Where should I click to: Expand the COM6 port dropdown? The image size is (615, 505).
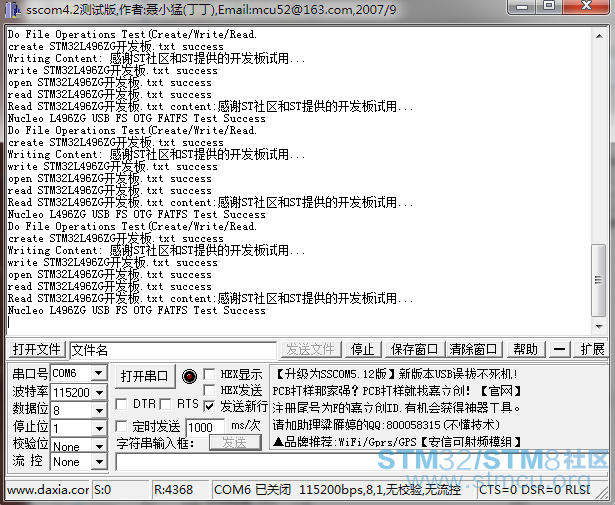coord(99,373)
